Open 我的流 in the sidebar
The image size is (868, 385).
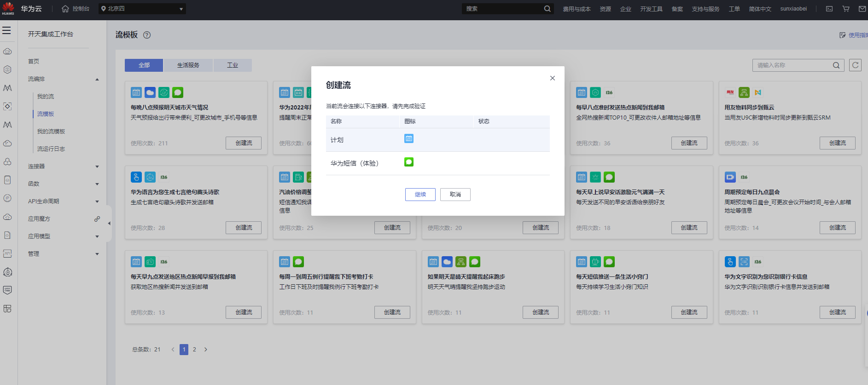46,97
